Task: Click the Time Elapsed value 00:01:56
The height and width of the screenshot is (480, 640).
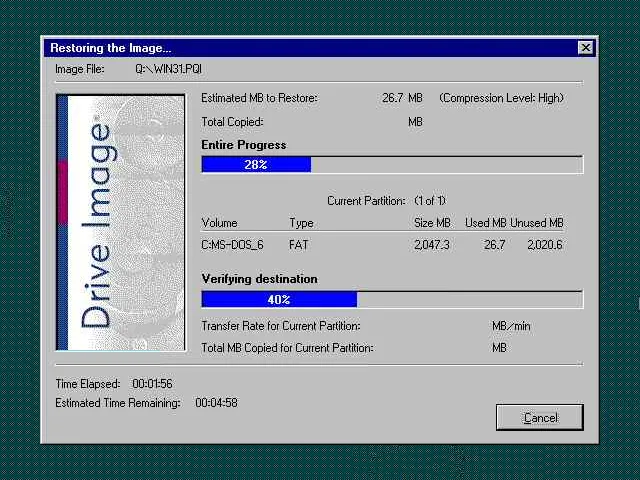Action: pos(152,384)
